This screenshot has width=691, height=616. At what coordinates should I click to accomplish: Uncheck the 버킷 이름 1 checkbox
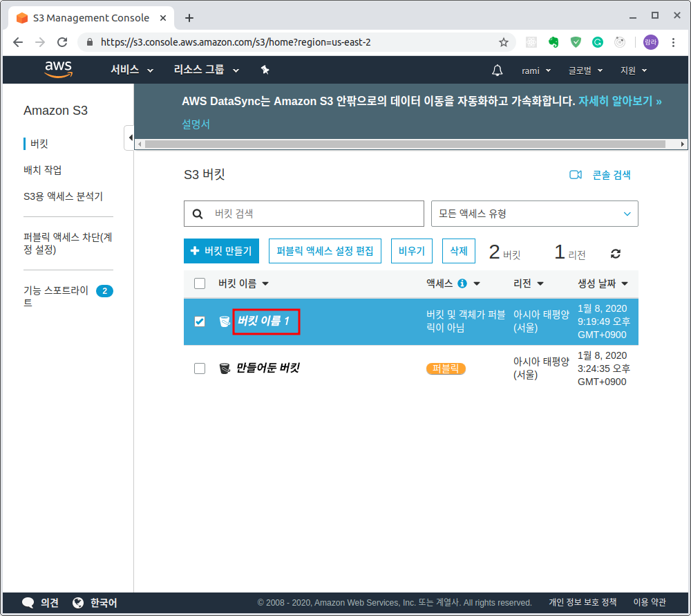coord(200,321)
